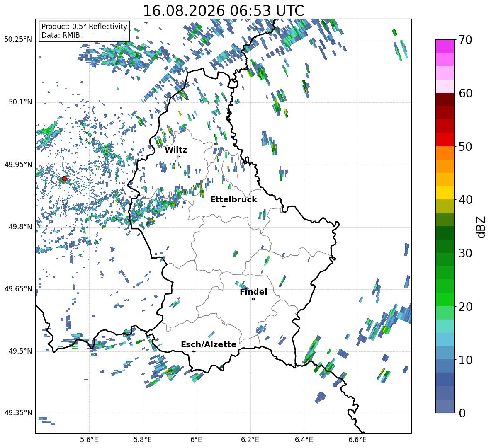Select the Ettelbruck city label
Viewport: 491px width, 448px height.
[233, 200]
